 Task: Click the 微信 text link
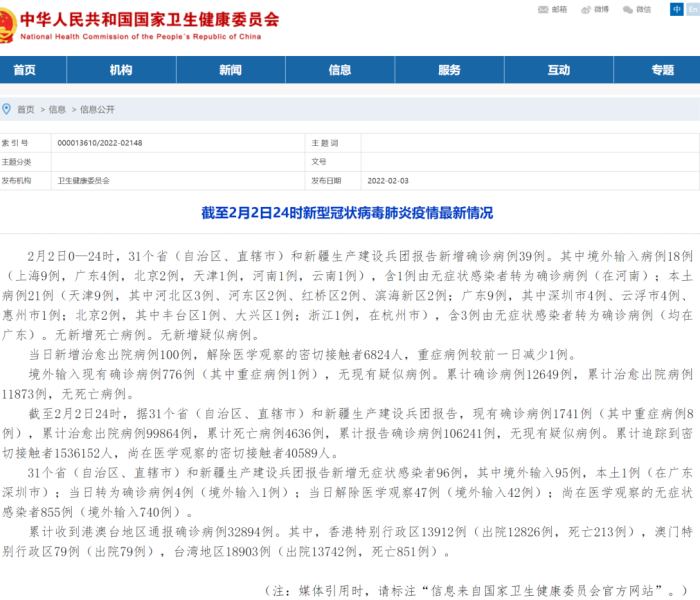coord(643,9)
